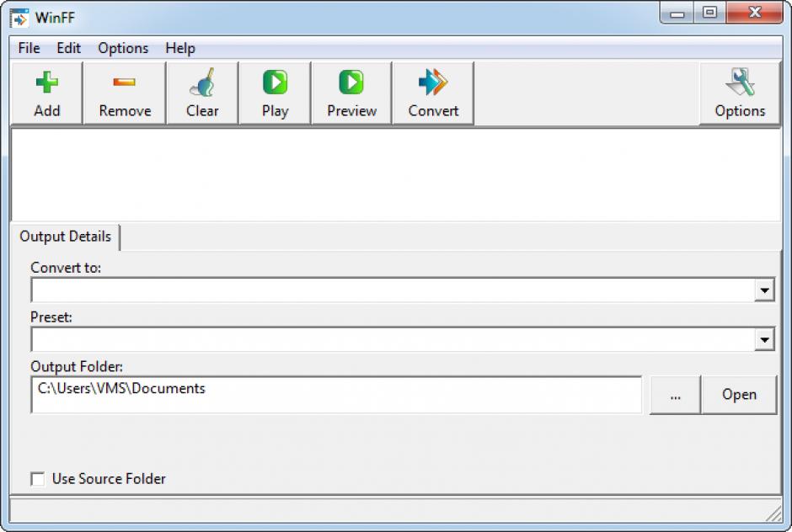Click the empty file list area
Image resolution: width=792 pixels, height=532 pixels.
coord(396,174)
